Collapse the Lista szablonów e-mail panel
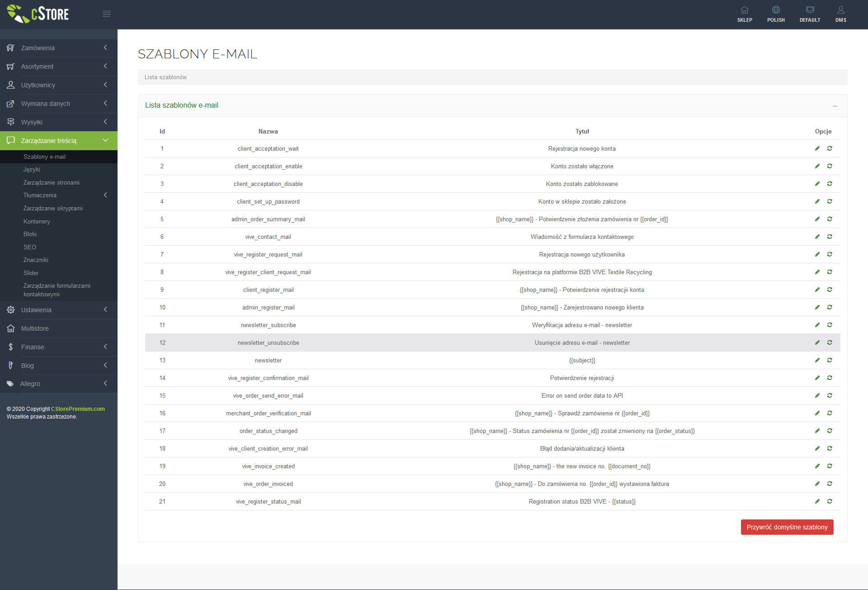This screenshot has width=868, height=590. [835, 106]
